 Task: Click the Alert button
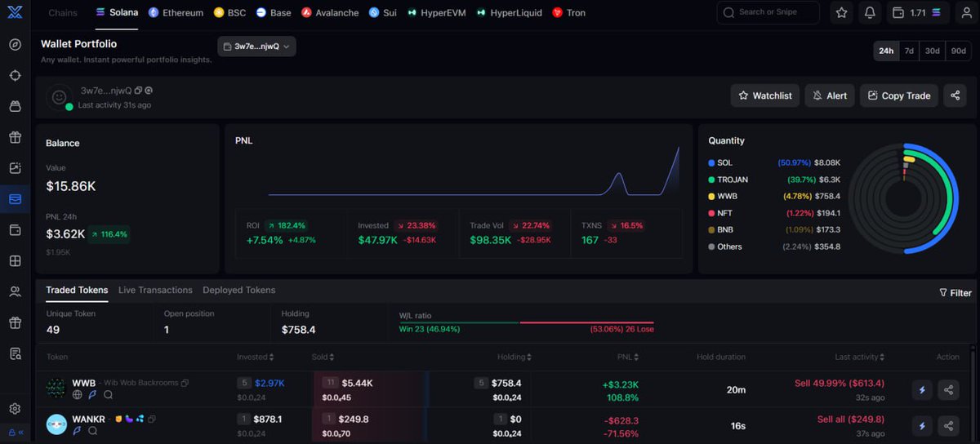tap(830, 95)
